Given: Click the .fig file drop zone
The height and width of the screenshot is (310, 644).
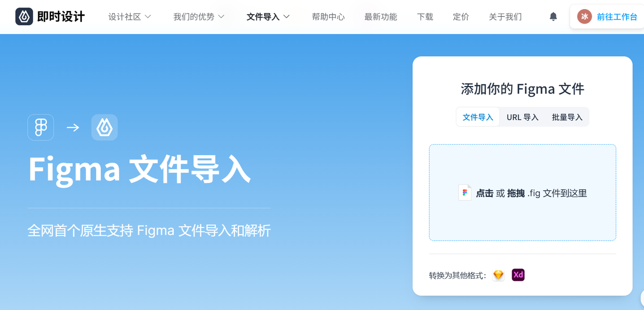Looking at the screenshot, I should pos(522,192).
